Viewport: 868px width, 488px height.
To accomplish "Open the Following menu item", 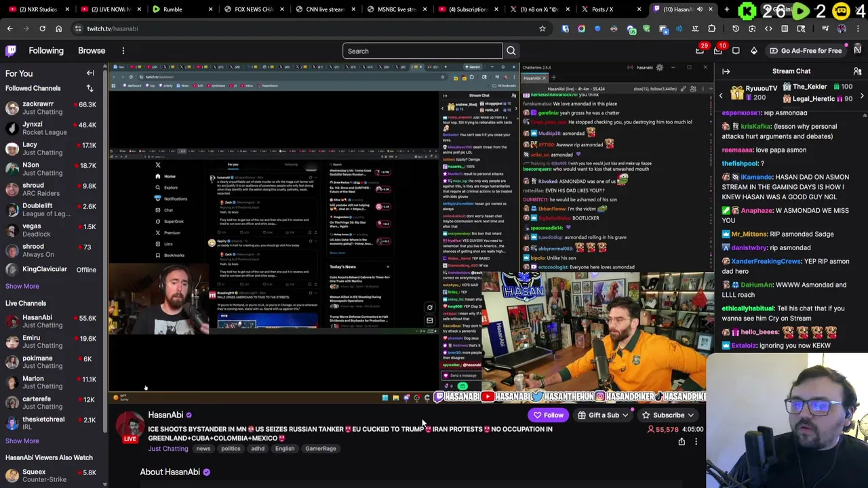I will (x=46, y=51).
